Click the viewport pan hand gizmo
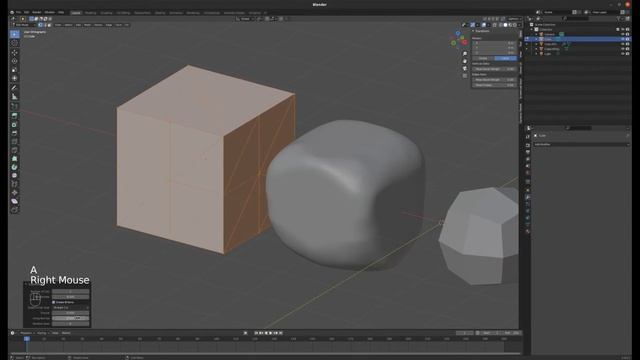This screenshot has width=640, height=360. point(465,61)
